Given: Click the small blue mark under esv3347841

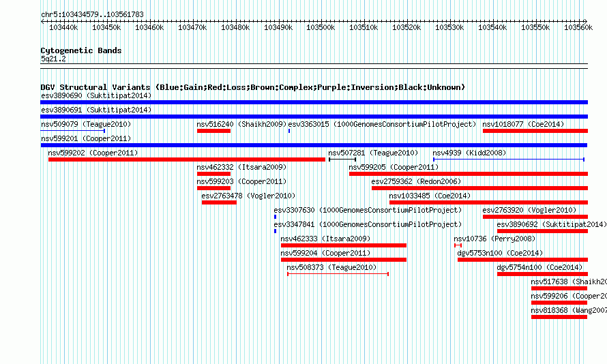Looking at the screenshot, I should coord(276,231).
